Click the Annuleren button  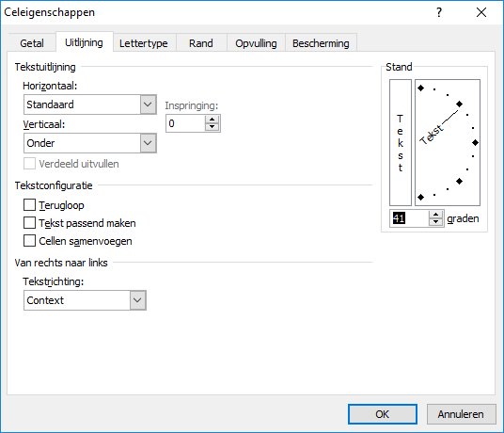(461, 414)
